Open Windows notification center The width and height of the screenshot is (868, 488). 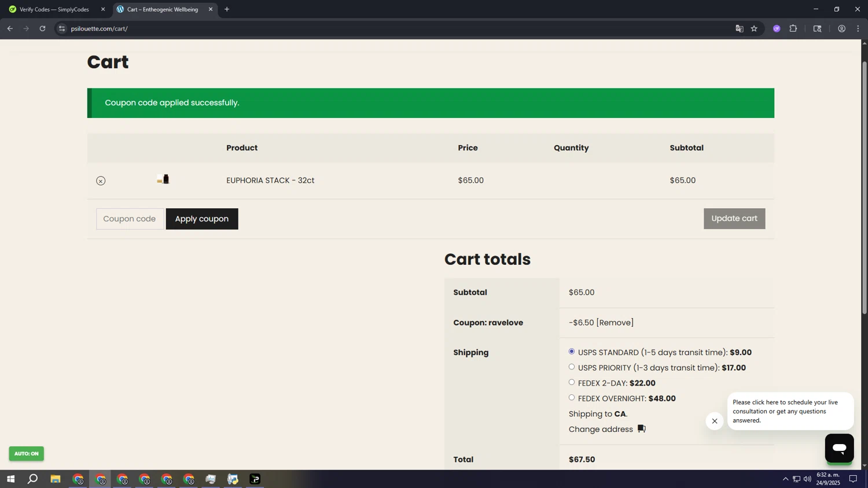pos(853,479)
